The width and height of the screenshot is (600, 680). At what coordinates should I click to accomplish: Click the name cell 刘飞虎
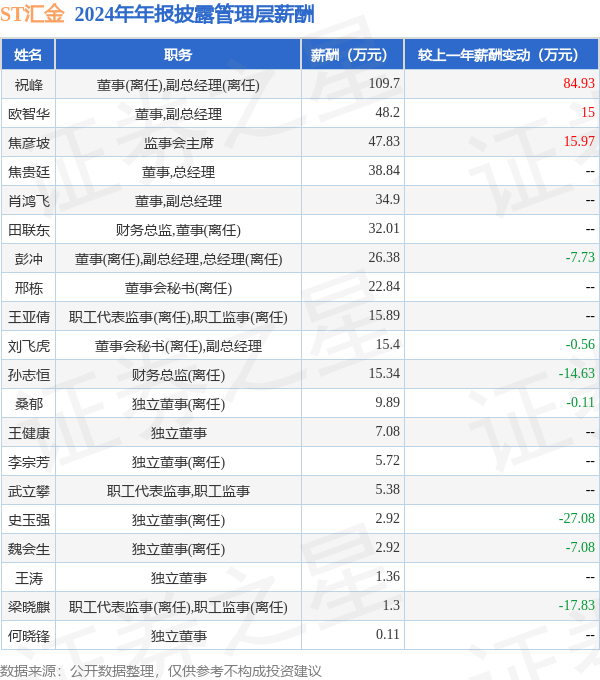[29, 347]
